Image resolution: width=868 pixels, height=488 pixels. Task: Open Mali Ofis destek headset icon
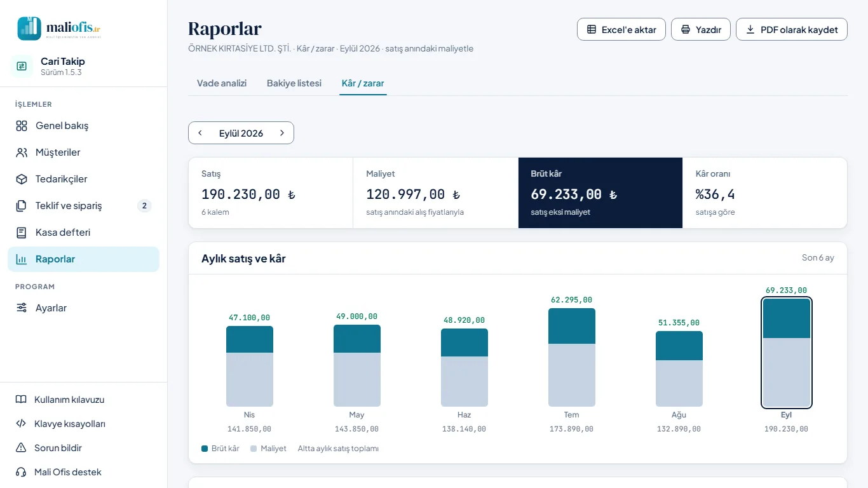(21, 472)
